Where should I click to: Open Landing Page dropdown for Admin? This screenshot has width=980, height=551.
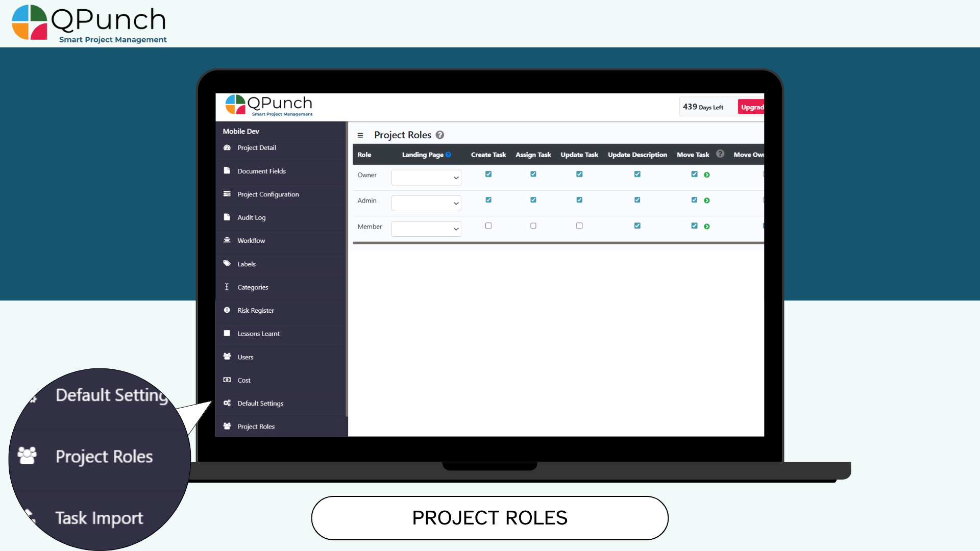(426, 203)
